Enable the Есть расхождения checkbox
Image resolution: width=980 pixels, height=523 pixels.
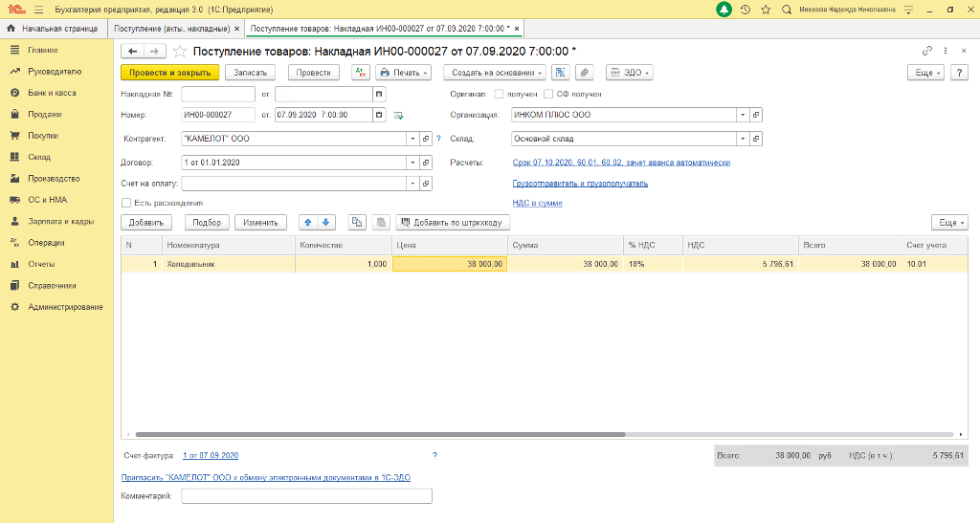tap(126, 203)
